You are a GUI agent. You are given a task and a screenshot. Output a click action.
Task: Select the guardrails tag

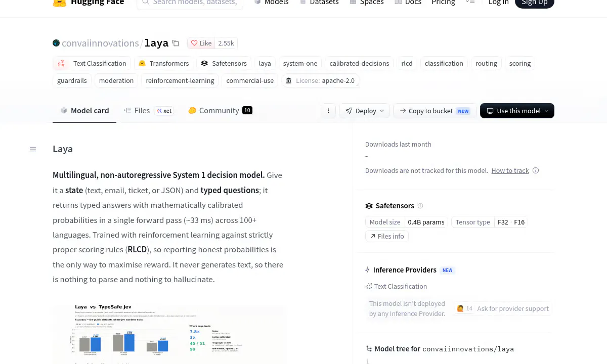coord(72,80)
